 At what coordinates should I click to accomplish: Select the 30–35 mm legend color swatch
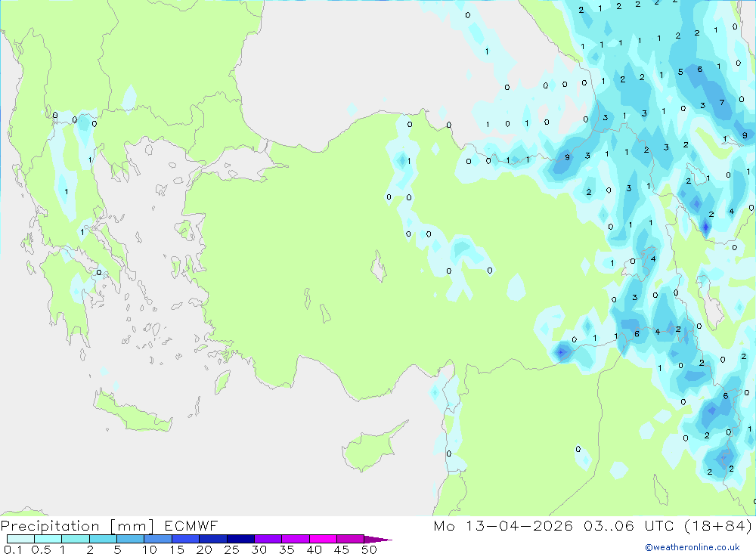268,539
